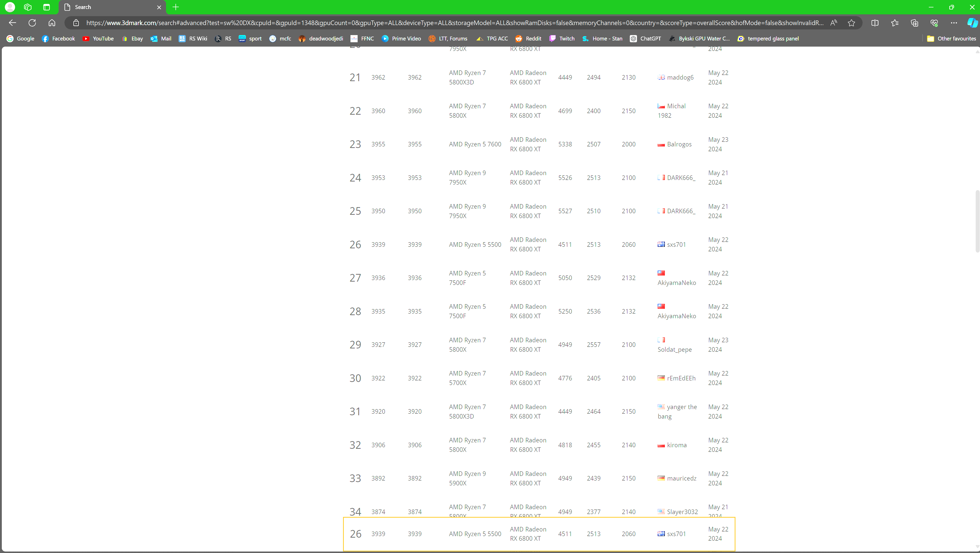The height and width of the screenshot is (553, 980).
Task: Open the sport bookmark
Action: point(250,38)
